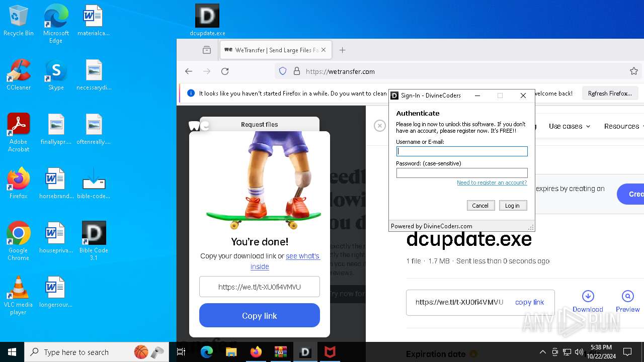Open Task View on the taskbar
Viewport: 644px width, 362px height.
(181, 352)
